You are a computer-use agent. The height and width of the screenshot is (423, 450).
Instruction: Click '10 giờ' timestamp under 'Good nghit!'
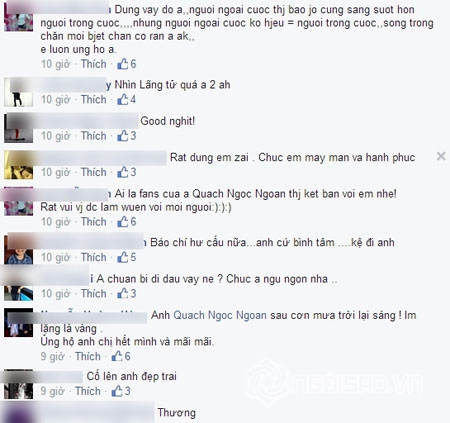[55, 136]
